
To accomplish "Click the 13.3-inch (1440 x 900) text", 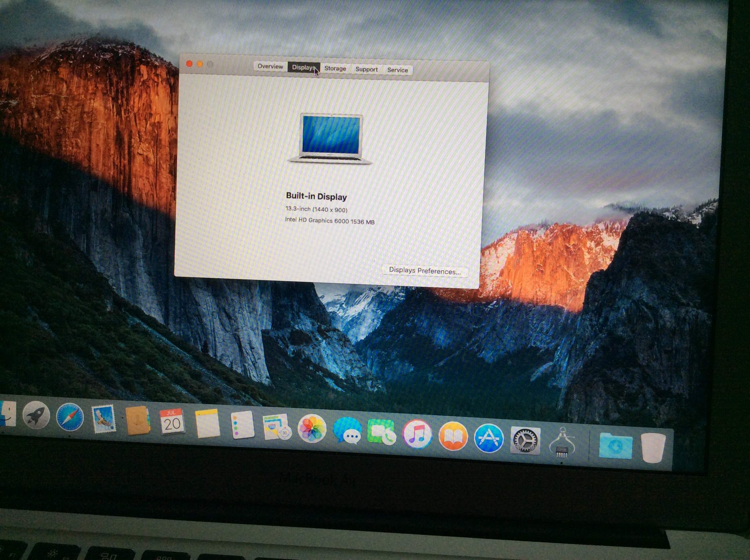I will (316, 209).
